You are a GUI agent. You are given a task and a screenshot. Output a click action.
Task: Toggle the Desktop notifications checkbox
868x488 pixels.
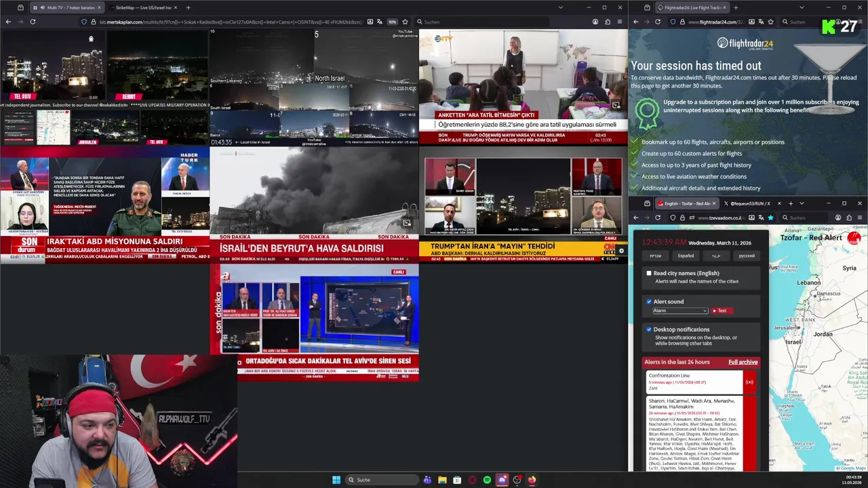(x=649, y=329)
